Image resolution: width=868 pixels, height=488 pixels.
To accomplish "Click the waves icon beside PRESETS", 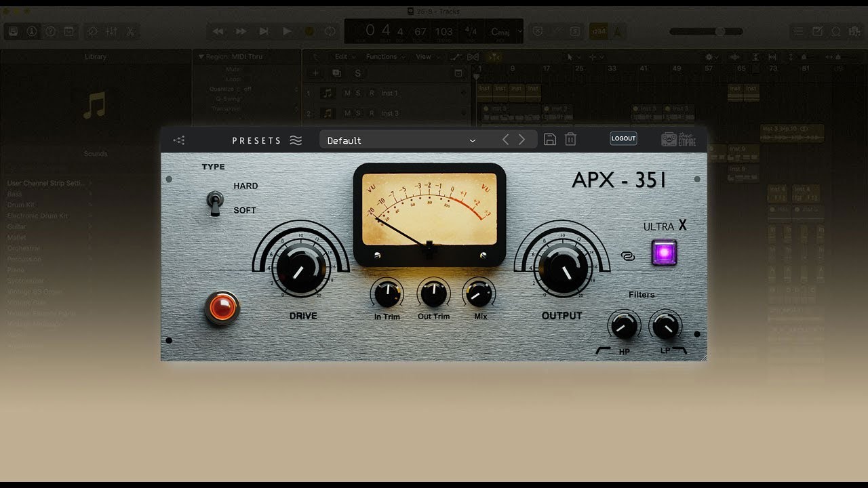I will pyautogui.click(x=296, y=140).
